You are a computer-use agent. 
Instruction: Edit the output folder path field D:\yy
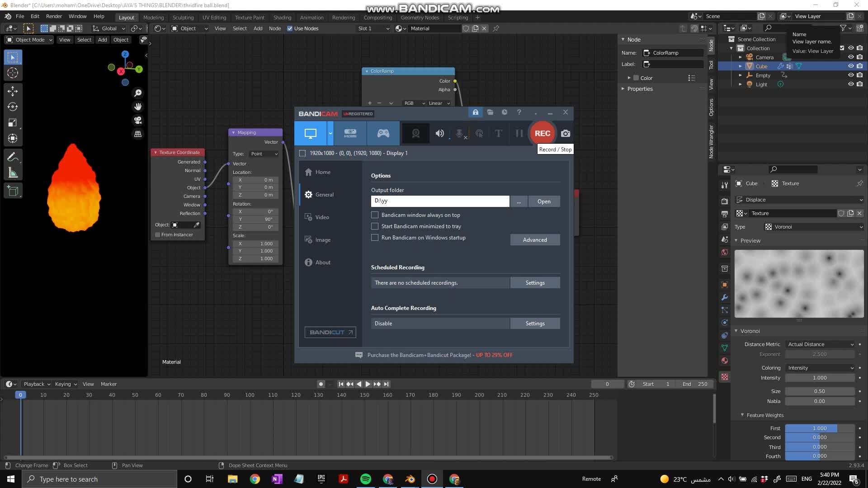click(440, 201)
